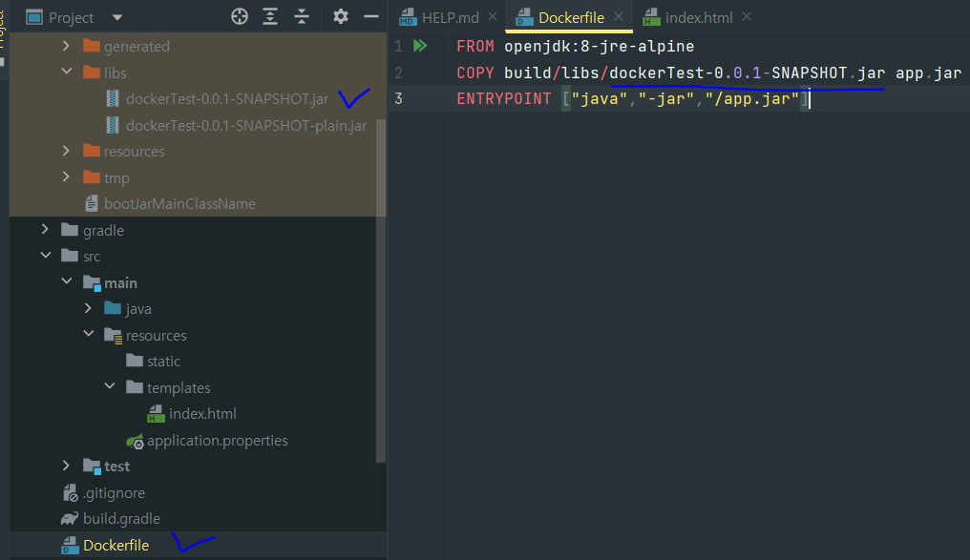Viewport: 970px width, 560px height.
Task: Run the Dockerfile using green gutter arrows
Action: coord(420,46)
